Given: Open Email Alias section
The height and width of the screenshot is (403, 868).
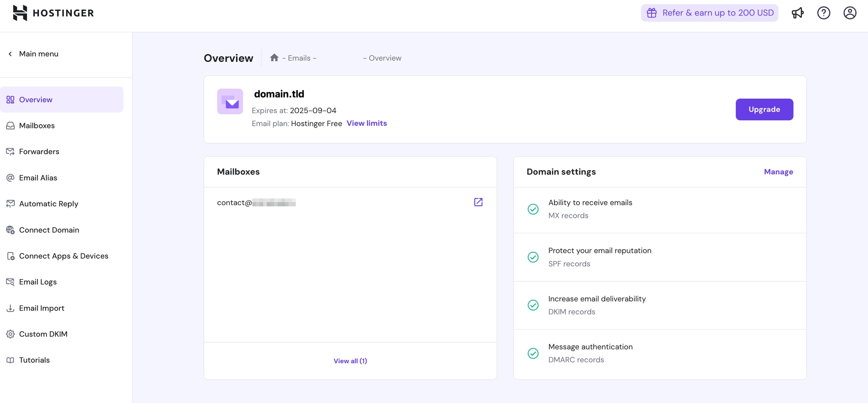Looking at the screenshot, I should [38, 178].
